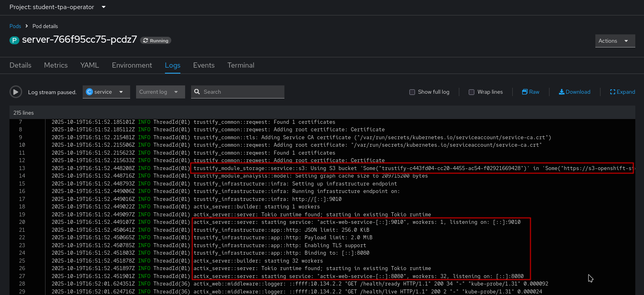Resume log stream with play button
Viewport: 644px width, 295px height.
(15, 92)
